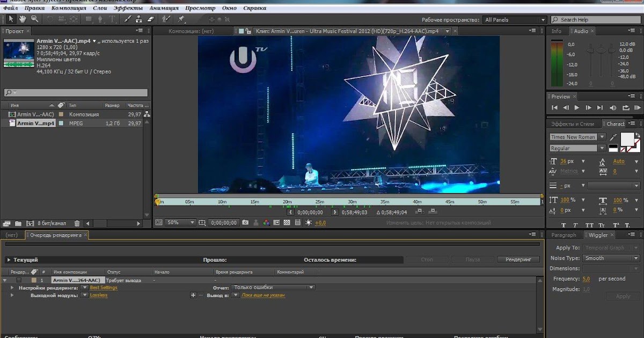Open the Noise Type Smooth dropdown
Viewport: 644px width, 338px height.
(x=611, y=258)
